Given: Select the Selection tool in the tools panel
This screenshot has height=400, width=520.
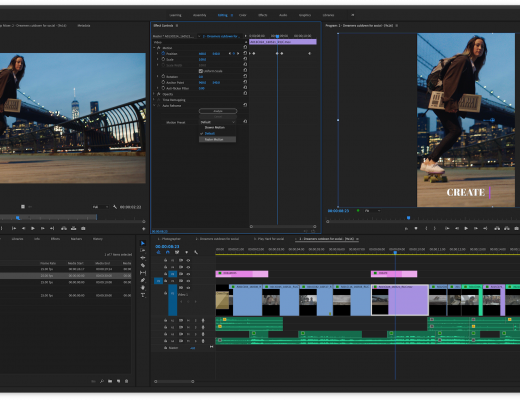Looking at the screenshot, I should click(143, 243).
